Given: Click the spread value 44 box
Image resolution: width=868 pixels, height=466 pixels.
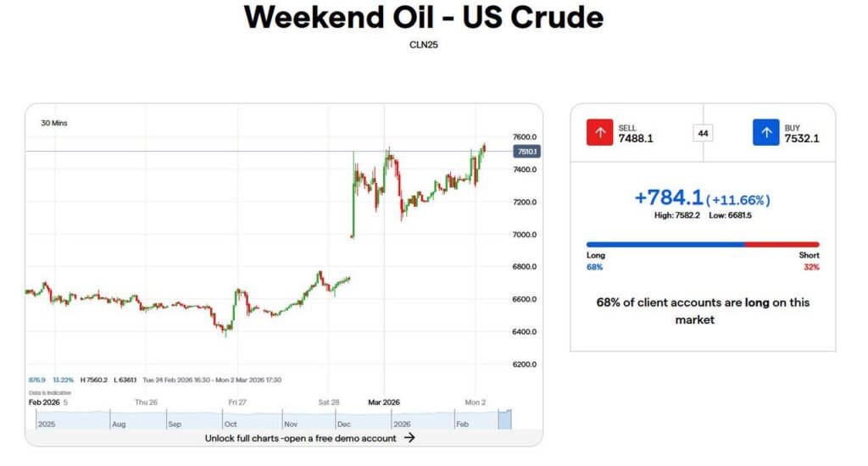Looking at the screenshot, I should 703,133.
